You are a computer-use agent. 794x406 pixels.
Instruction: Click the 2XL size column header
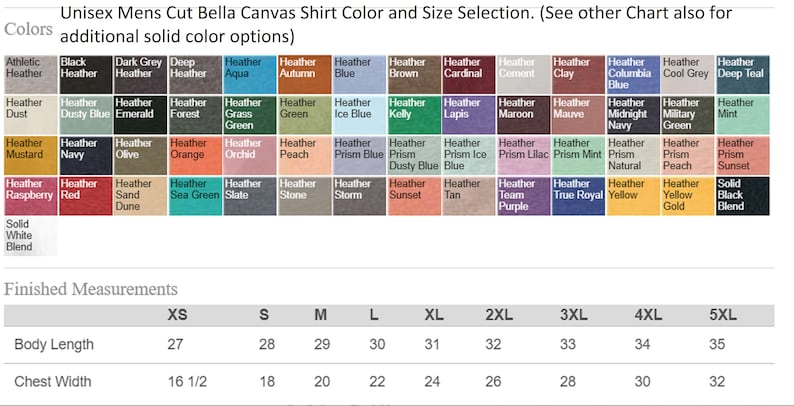499,315
